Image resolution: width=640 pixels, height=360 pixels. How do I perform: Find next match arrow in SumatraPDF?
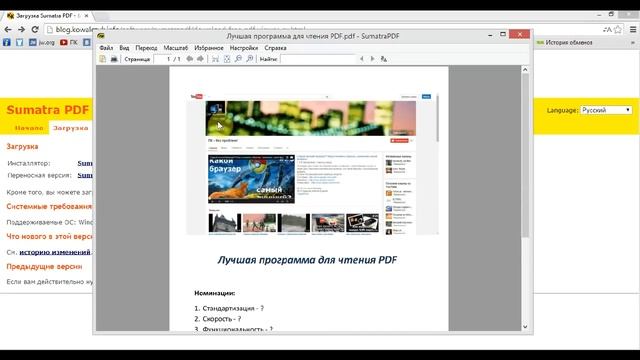372,59
